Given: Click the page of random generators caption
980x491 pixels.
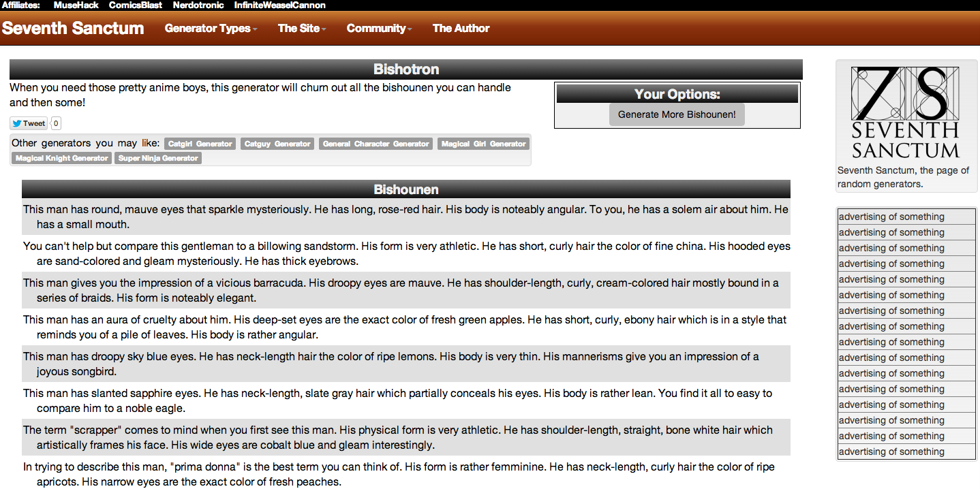Looking at the screenshot, I should (903, 177).
